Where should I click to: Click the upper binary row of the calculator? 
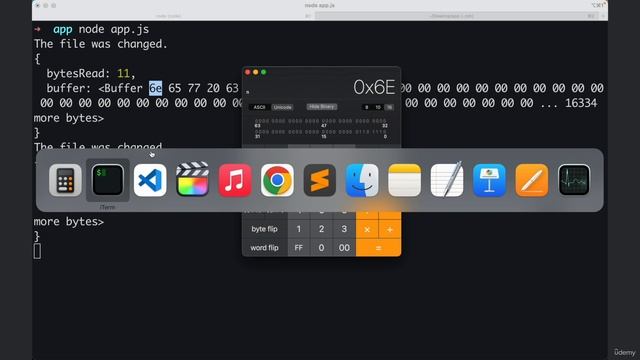click(320, 121)
